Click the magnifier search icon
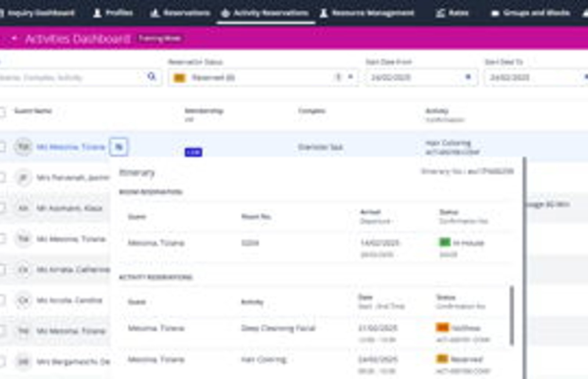588x379 pixels. pyautogui.click(x=151, y=77)
